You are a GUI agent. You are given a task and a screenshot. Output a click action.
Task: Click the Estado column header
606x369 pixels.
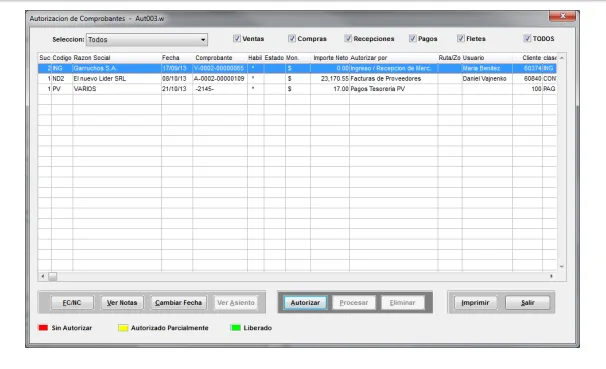pyautogui.click(x=274, y=58)
